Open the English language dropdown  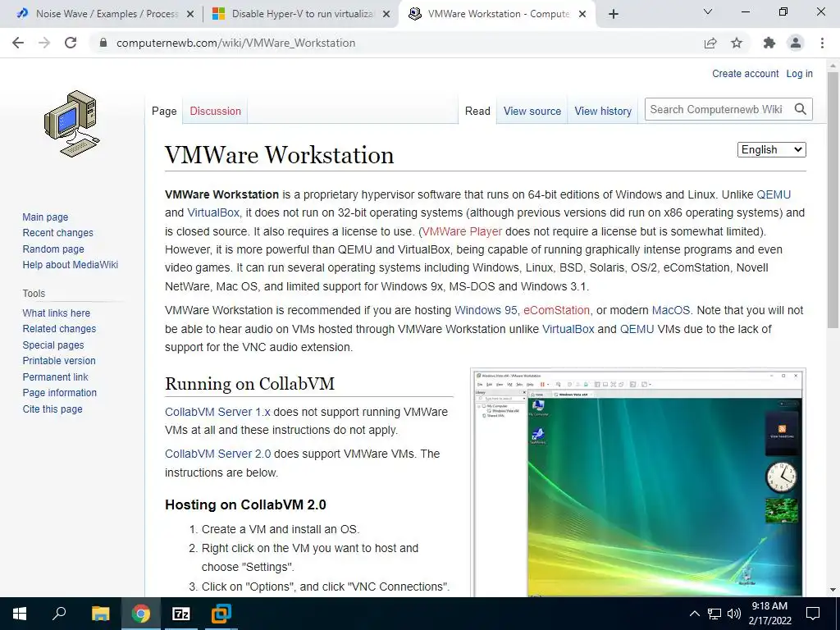(771, 149)
